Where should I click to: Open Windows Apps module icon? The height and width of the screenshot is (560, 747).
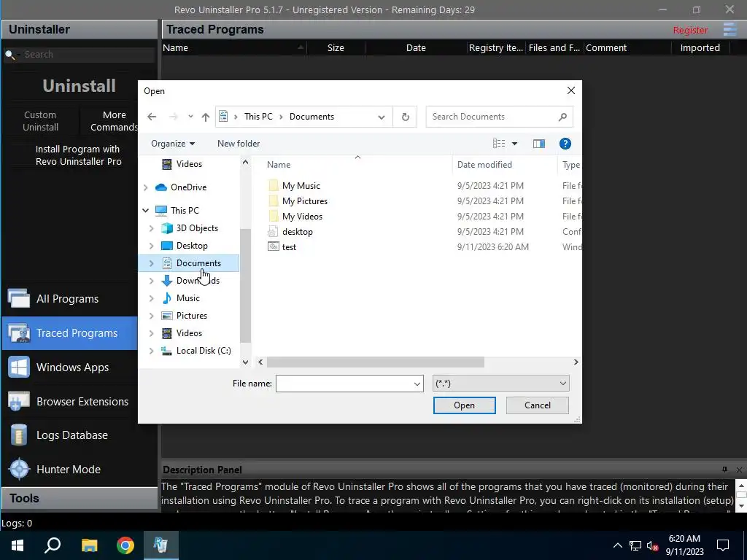point(18,367)
